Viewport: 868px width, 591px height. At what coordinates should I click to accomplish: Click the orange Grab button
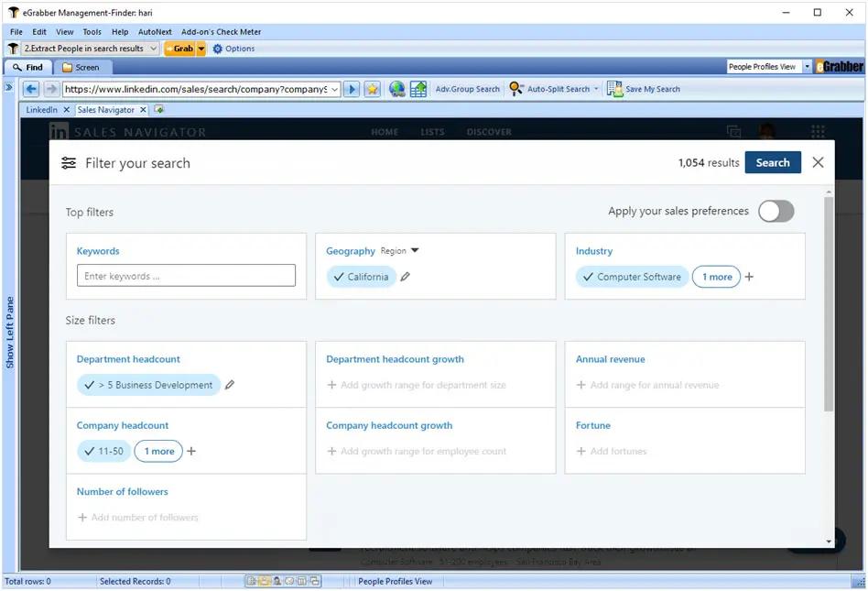point(179,49)
